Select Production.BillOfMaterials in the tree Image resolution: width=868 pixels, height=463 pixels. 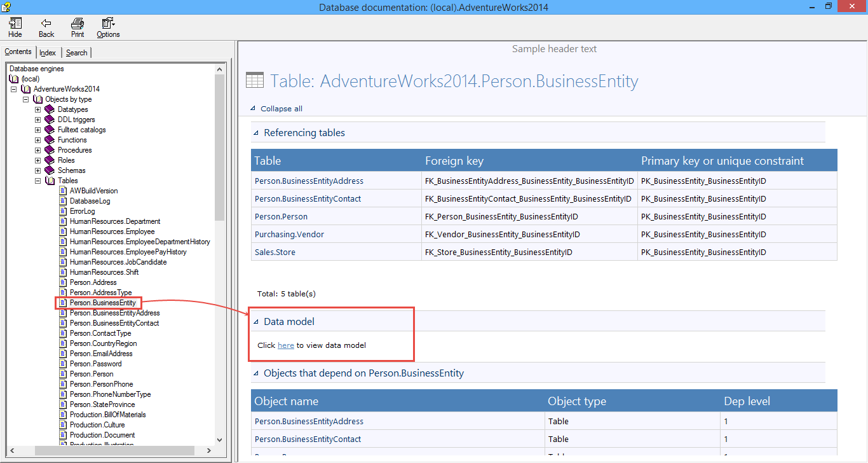(x=107, y=415)
